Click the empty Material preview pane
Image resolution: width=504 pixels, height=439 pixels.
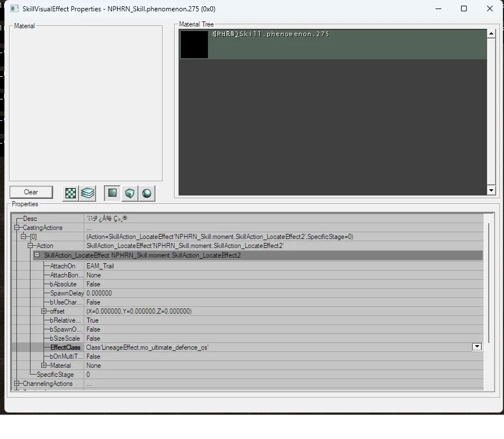click(x=86, y=103)
